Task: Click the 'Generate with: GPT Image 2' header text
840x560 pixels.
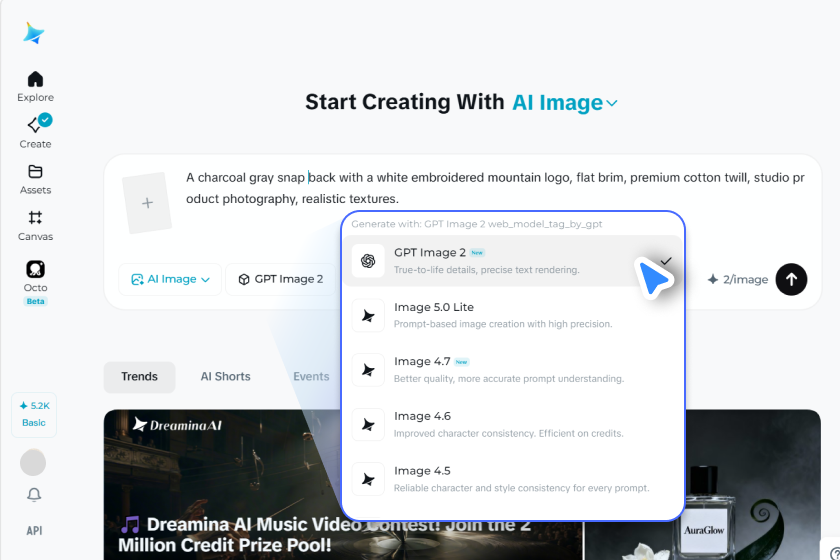Action: [x=477, y=224]
